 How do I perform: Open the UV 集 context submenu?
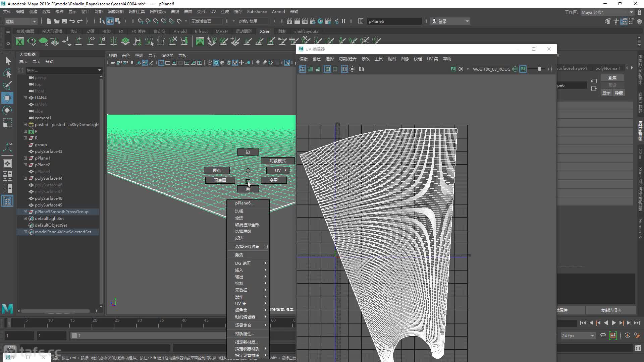click(248, 303)
